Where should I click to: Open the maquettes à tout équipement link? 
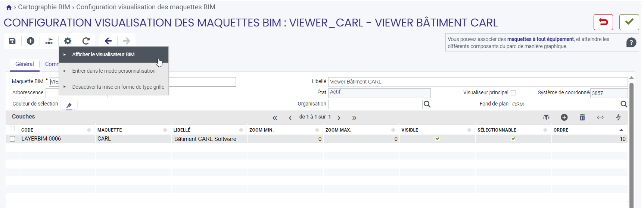540,39
